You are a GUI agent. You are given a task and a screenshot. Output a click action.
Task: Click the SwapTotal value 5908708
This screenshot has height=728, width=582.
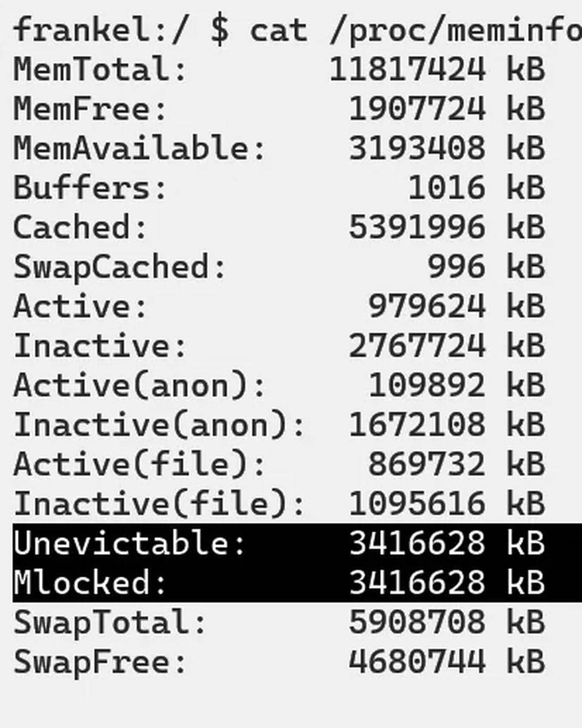[x=417, y=622]
